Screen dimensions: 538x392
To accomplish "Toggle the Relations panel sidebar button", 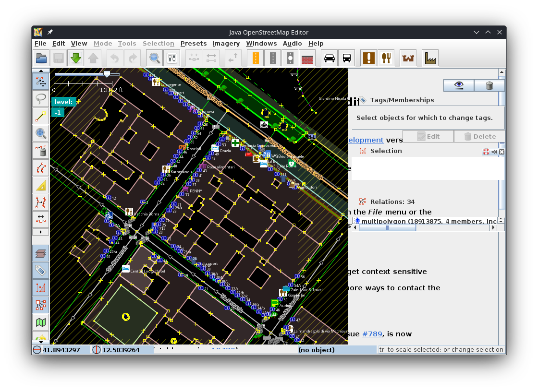I will [x=41, y=305].
